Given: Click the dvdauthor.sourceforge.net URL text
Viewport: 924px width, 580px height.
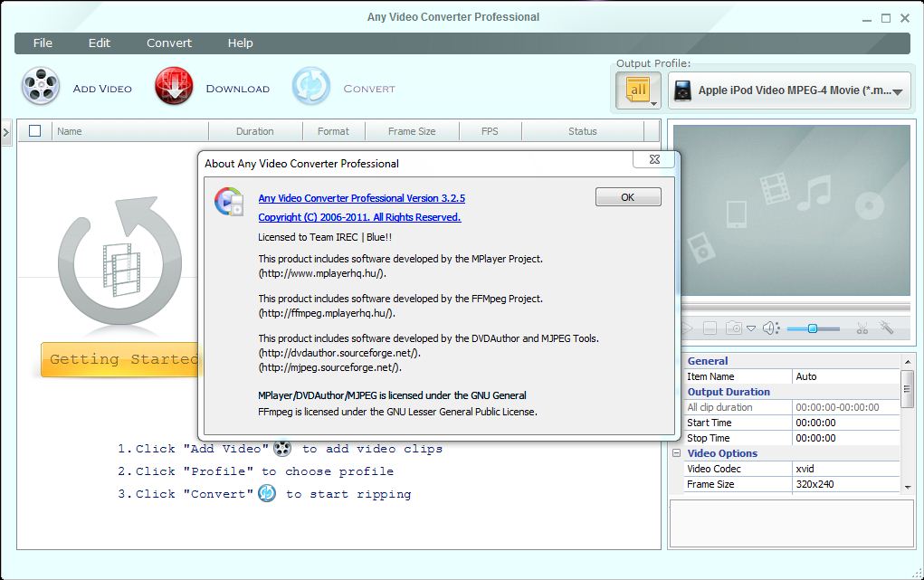Looking at the screenshot, I should [x=339, y=353].
